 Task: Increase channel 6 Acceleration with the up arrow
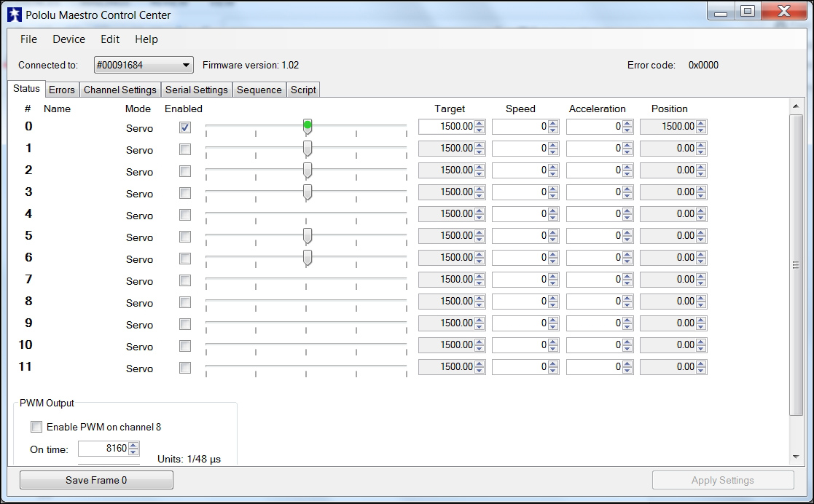pyautogui.click(x=627, y=254)
